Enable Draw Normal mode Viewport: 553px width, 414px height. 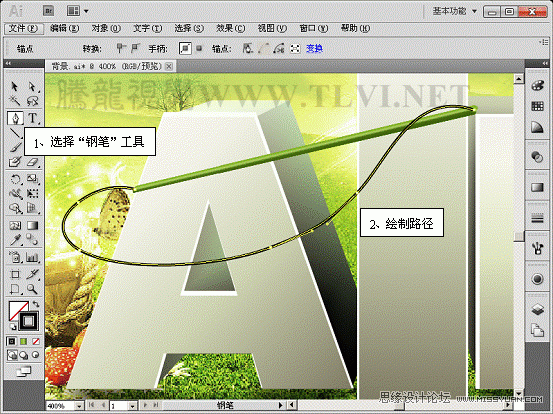12,355
